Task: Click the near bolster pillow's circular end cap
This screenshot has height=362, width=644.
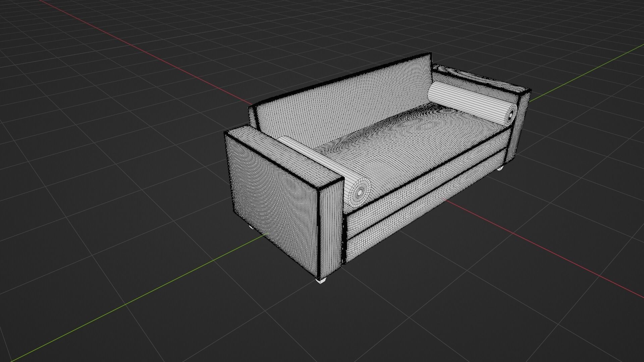Action: (x=359, y=192)
